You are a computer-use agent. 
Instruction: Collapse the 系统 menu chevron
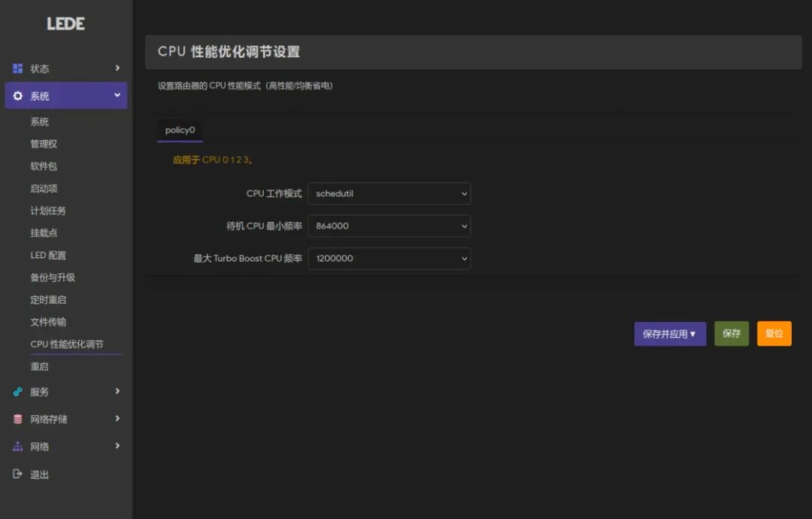click(117, 96)
